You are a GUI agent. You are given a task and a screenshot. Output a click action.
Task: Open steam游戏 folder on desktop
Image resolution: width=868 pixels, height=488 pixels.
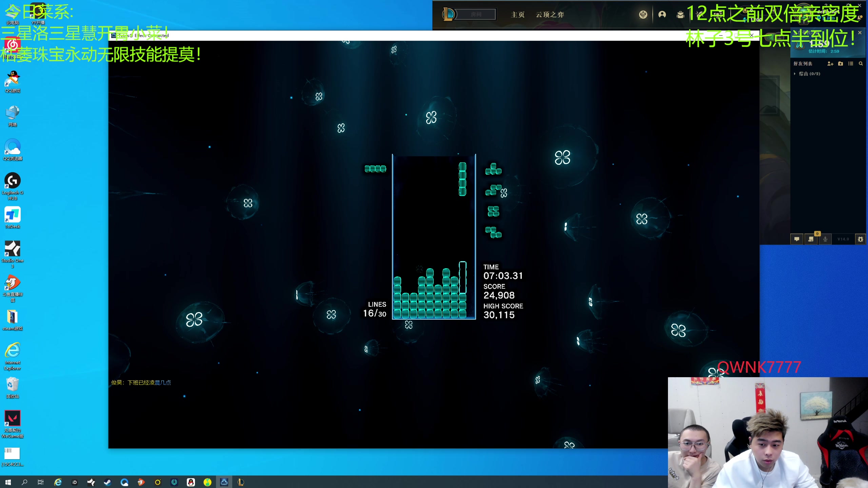(x=13, y=320)
